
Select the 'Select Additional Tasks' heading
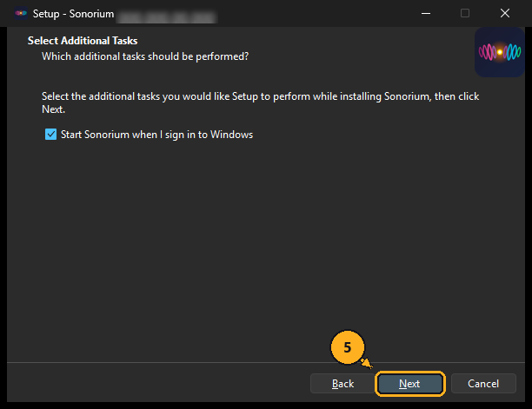(x=83, y=41)
